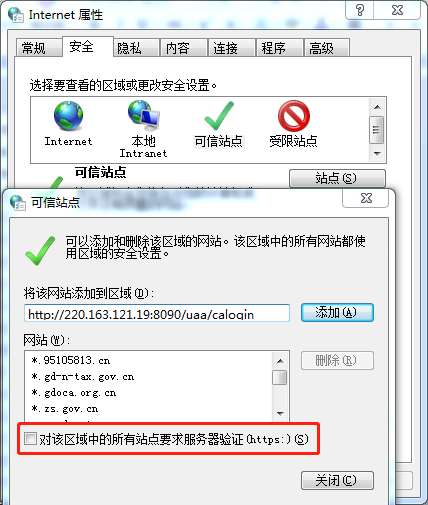Click the 添加(A) button
The image size is (428, 505).
click(337, 313)
